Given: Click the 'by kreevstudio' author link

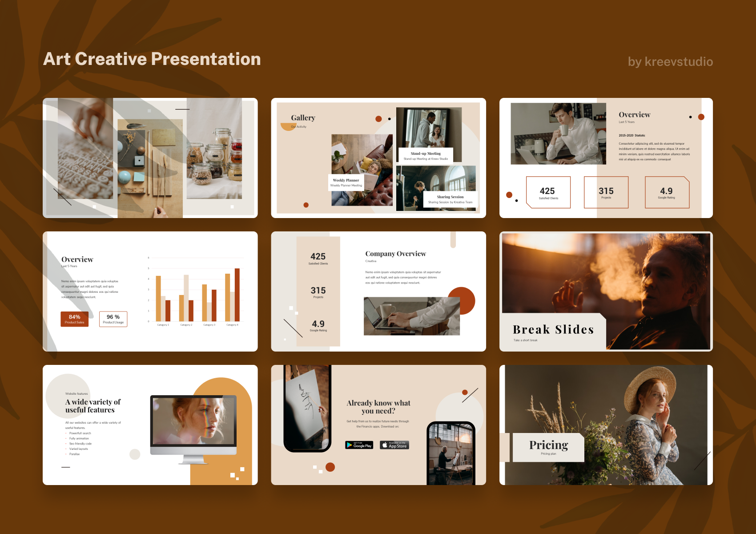Looking at the screenshot, I should coord(670,62).
